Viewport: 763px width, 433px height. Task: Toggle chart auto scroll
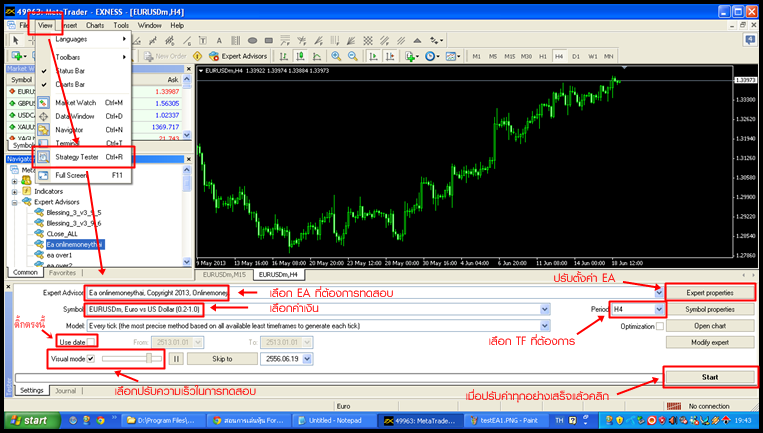373,56
